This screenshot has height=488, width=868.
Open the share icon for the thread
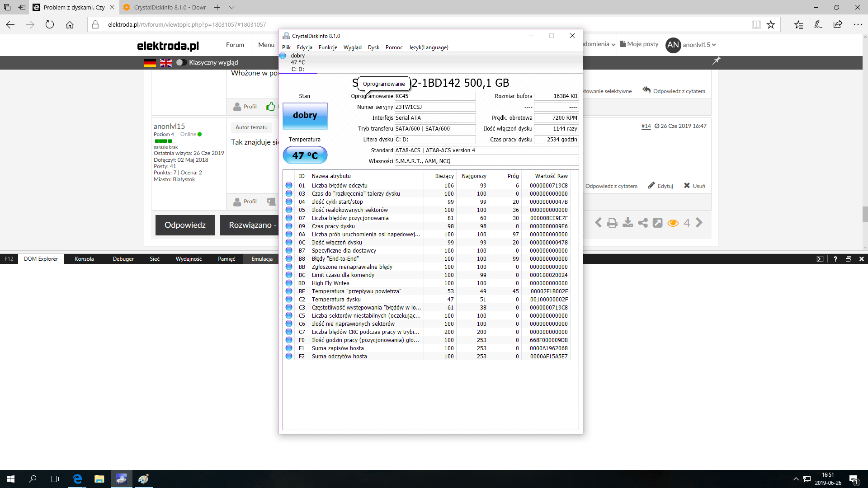642,222
